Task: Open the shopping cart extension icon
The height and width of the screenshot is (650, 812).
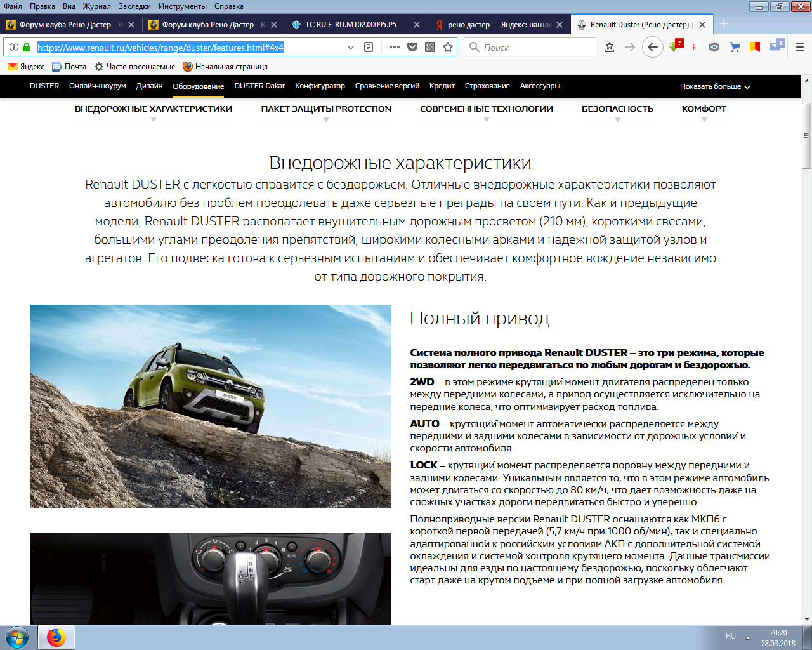Action: 735,47
